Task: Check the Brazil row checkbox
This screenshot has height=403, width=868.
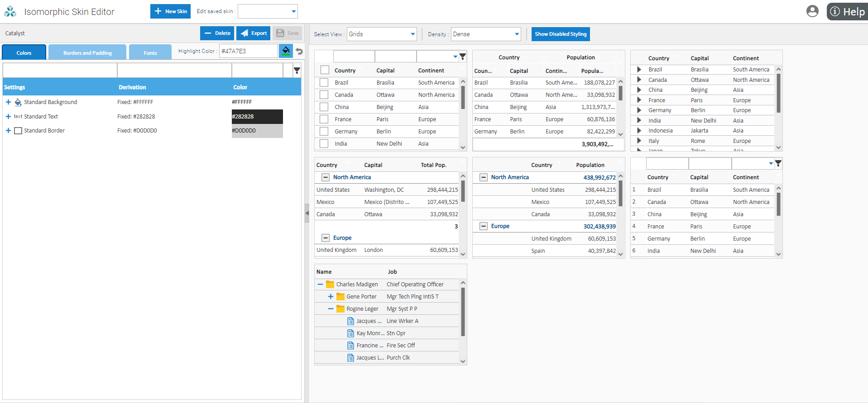Action: pos(324,83)
